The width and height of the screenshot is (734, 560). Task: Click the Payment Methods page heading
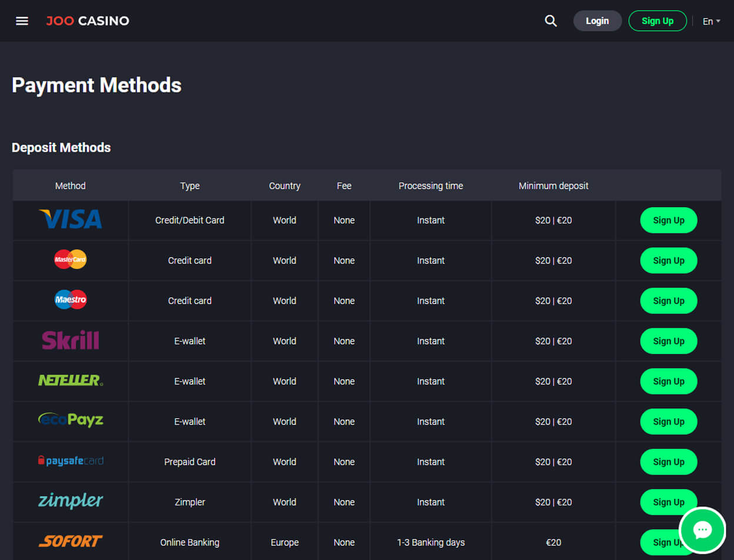point(96,85)
